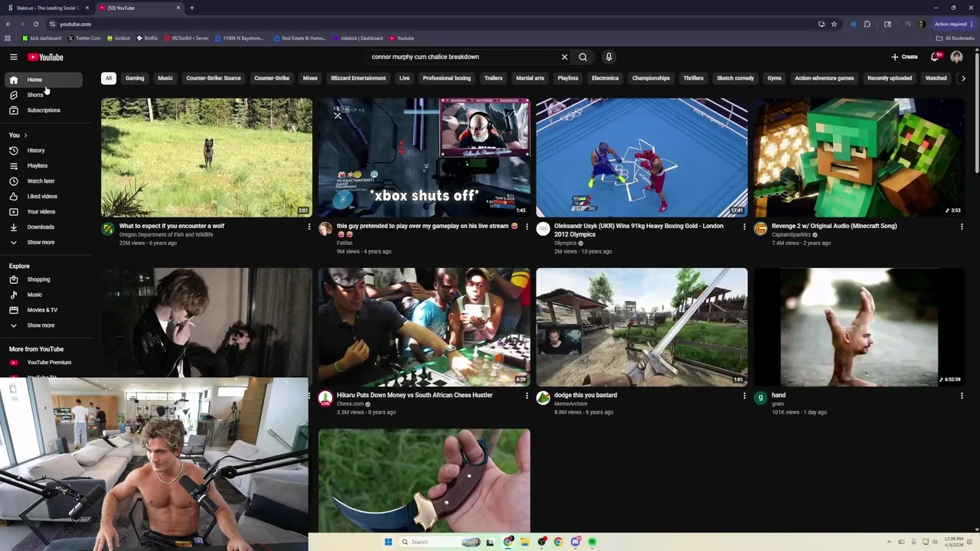Viewport: 980px width, 551px height.
Task: Open Oregon Fish and Wildlife channel avatar
Action: [x=108, y=228]
